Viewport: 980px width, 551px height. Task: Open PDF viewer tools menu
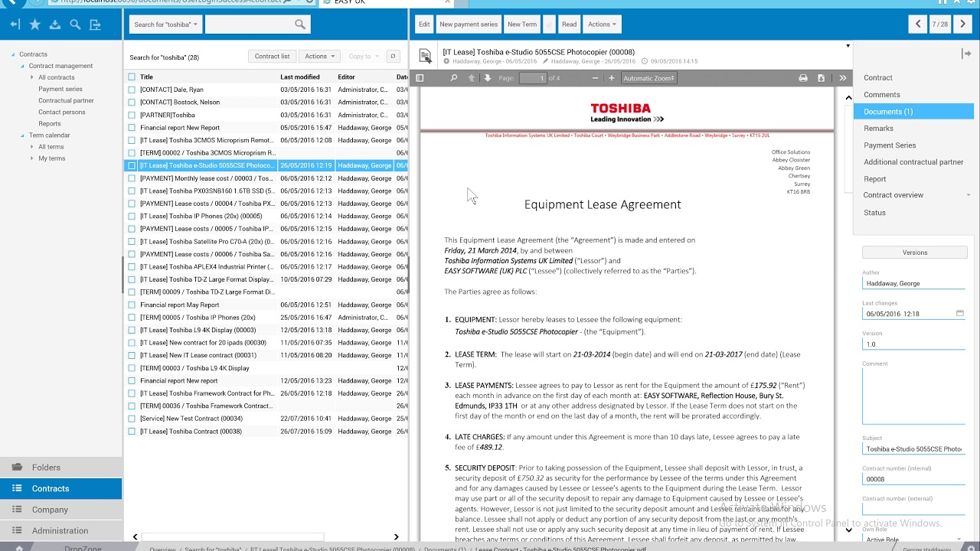coord(842,78)
